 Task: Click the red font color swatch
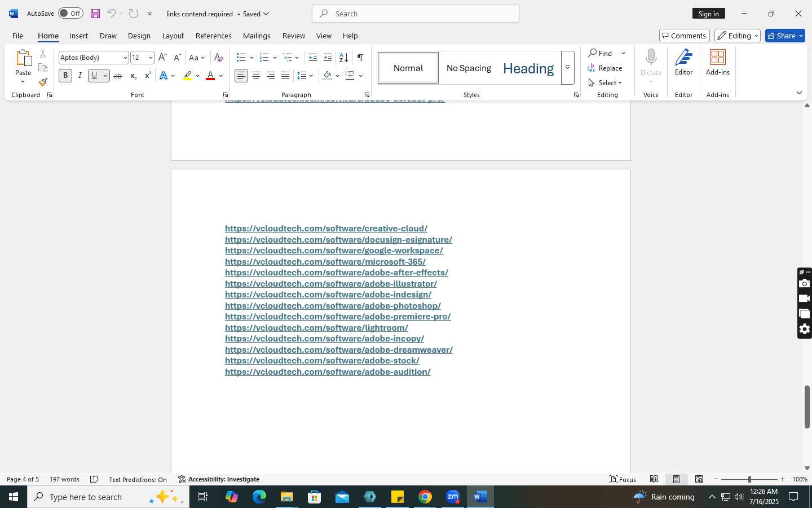tap(210, 76)
